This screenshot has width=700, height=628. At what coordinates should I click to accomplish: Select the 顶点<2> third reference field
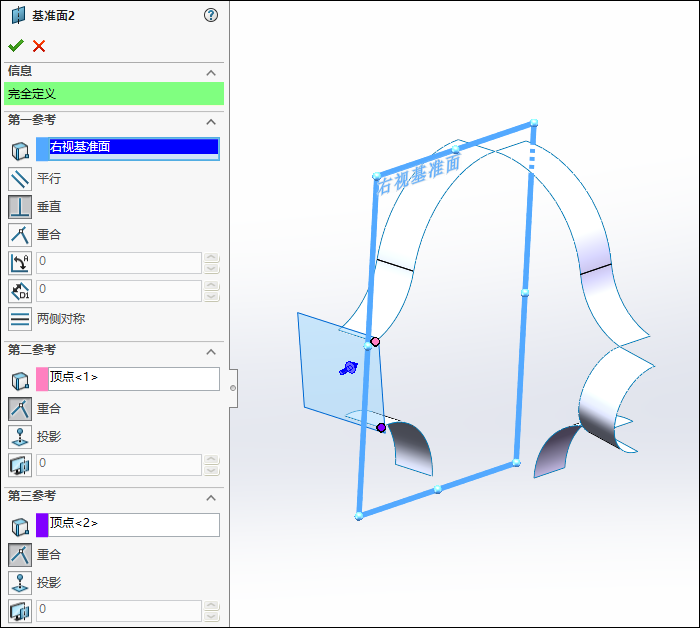pos(134,525)
